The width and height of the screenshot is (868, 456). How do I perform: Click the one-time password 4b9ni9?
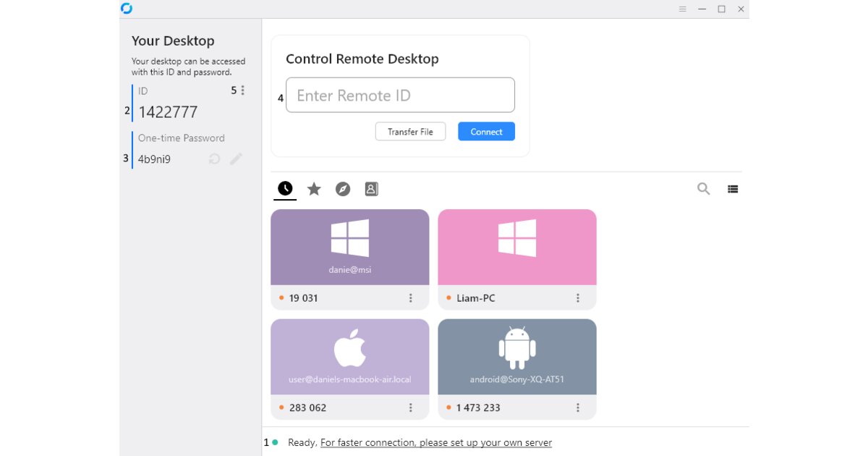coord(154,159)
